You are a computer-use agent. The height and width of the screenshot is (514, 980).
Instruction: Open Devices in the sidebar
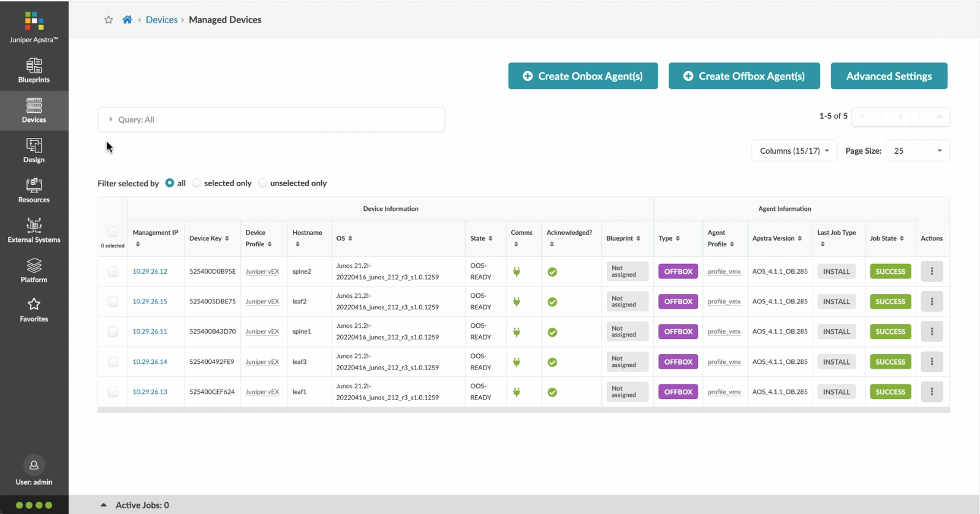(x=34, y=110)
